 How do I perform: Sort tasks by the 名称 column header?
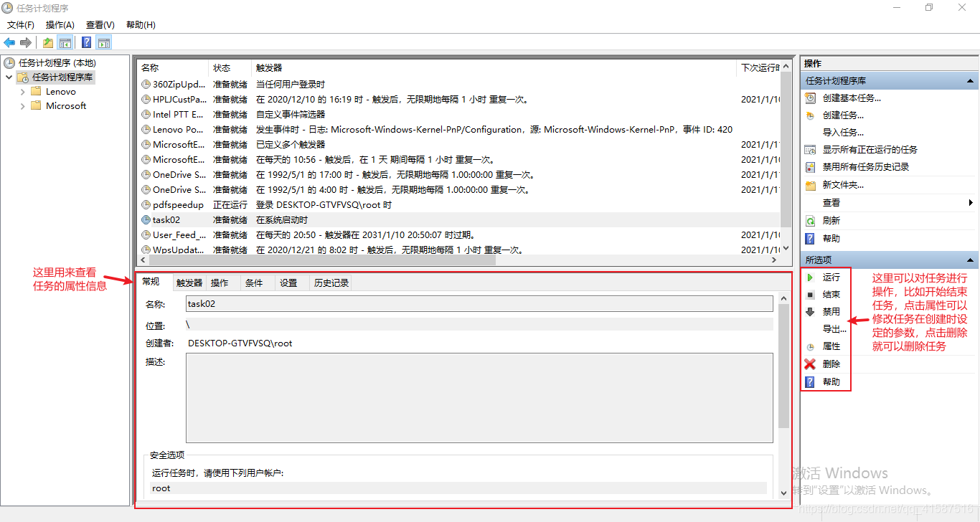[173, 68]
